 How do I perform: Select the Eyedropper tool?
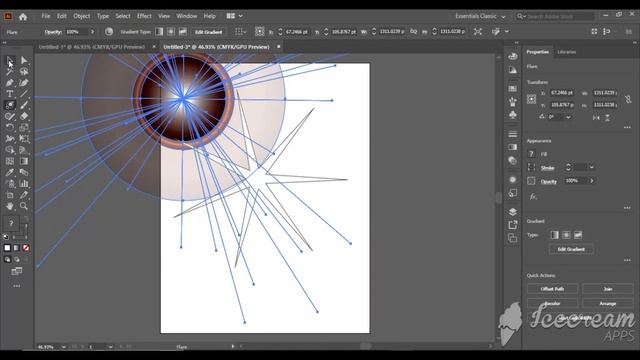[9, 173]
